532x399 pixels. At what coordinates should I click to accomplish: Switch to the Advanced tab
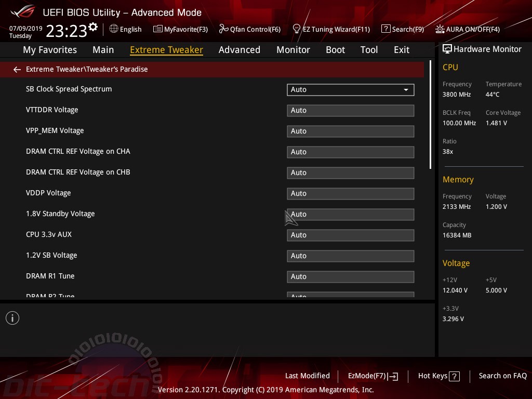pyautogui.click(x=240, y=50)
